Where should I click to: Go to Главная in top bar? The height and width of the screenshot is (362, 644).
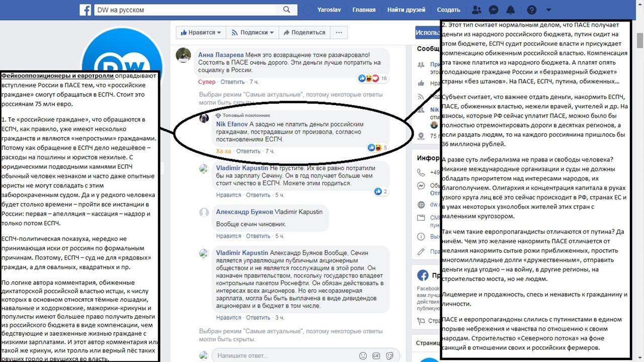[x=364, y=10]
